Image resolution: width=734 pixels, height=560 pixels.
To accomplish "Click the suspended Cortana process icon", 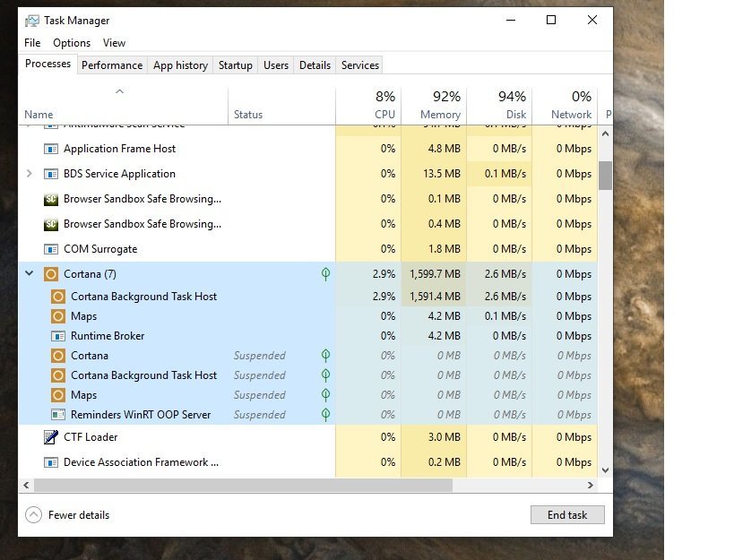I will tap(58, 356).
